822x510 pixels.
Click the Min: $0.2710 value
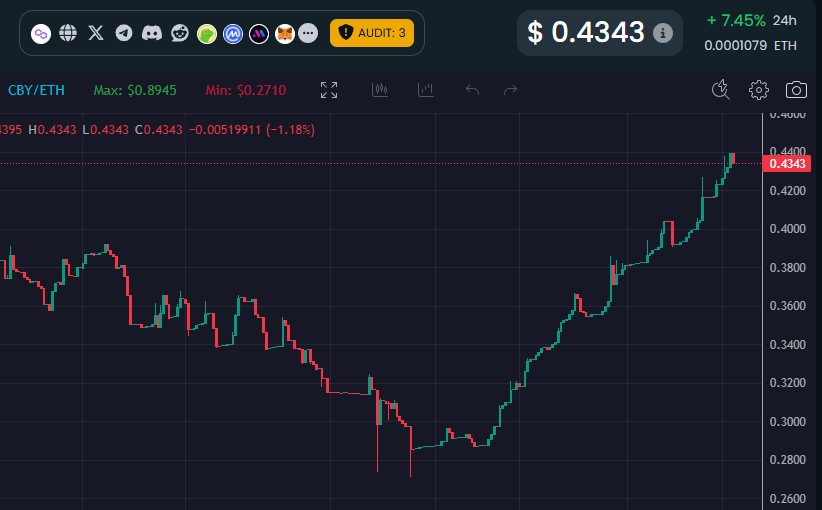pyautogui.click(x=246, y=90)
